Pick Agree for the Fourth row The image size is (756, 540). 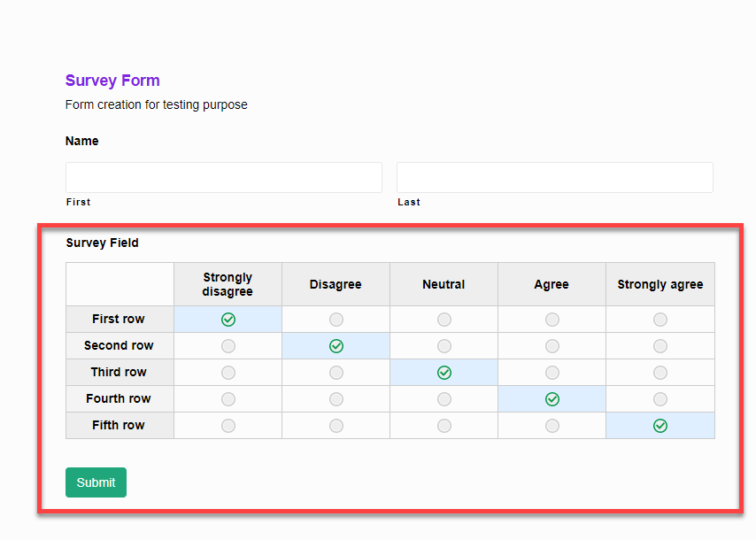click(x=552, y=398)
